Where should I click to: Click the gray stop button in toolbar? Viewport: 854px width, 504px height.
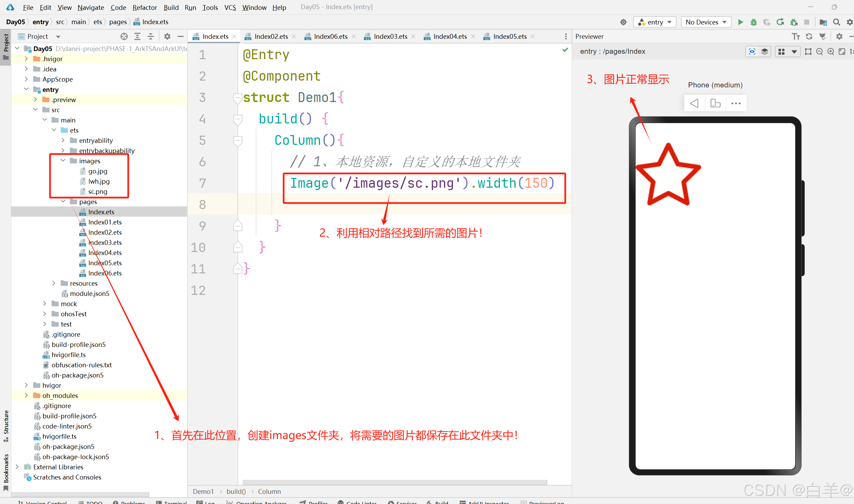(x=807, y=22)
